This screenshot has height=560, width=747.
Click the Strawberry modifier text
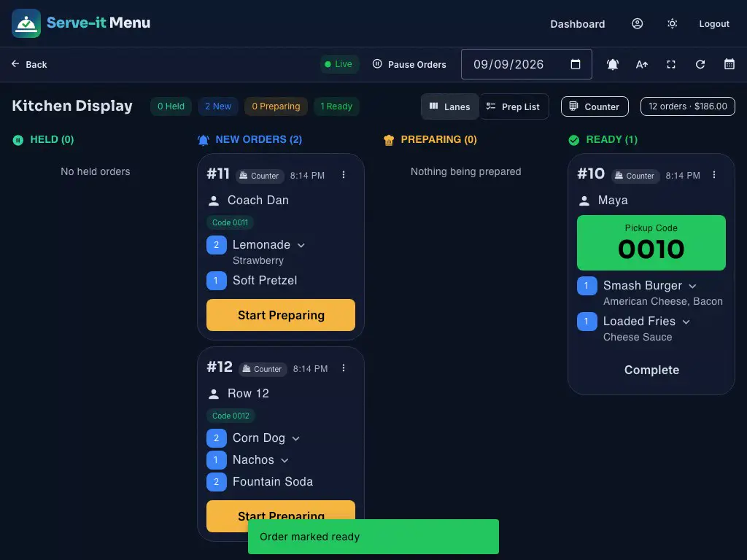pyautogui.click(x=258, y=260)
